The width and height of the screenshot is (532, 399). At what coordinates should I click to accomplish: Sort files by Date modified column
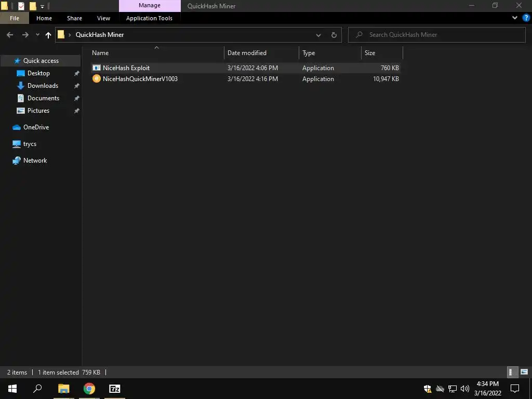pos(247,53)
